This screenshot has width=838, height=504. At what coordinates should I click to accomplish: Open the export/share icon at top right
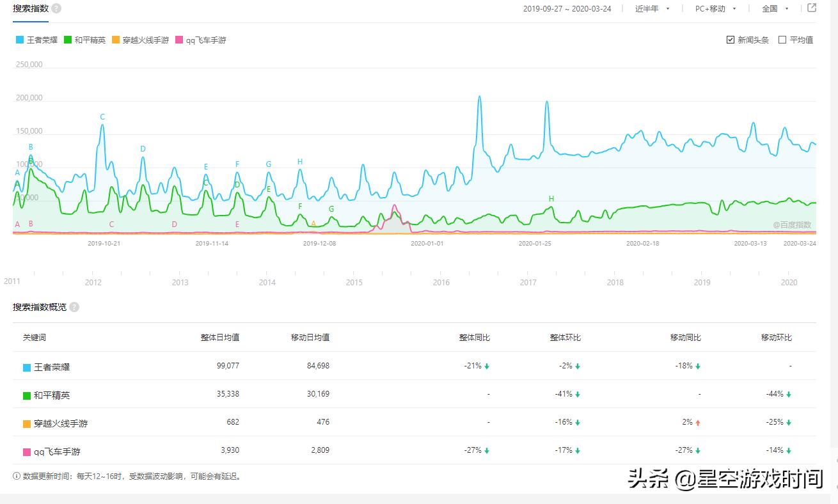812,8
